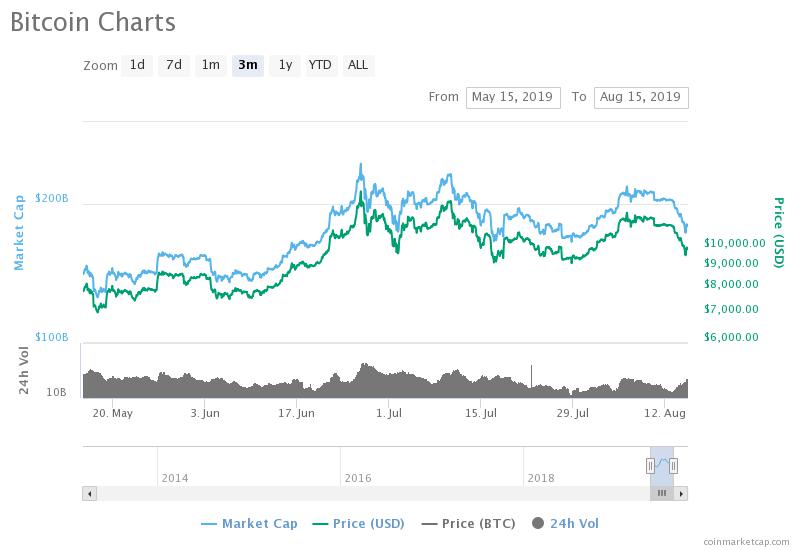Set zoom range to 1d
The width and height of the screenshot is (800, 550).
point(137,65)
